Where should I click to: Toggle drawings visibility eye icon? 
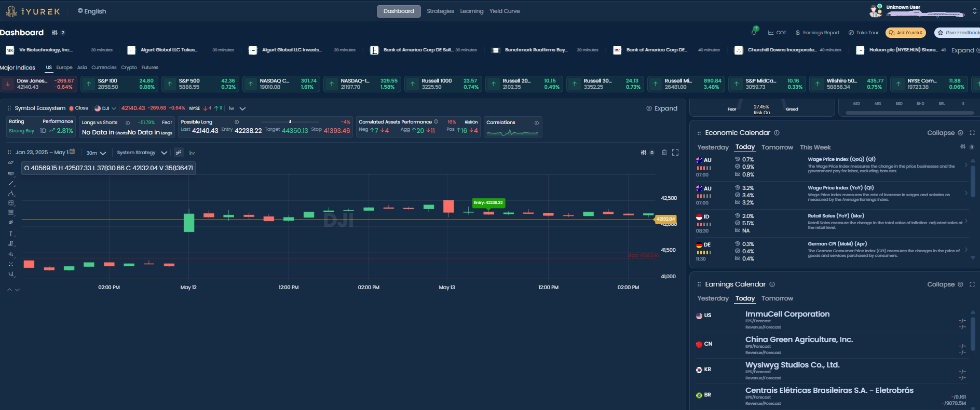click(11, 222)
